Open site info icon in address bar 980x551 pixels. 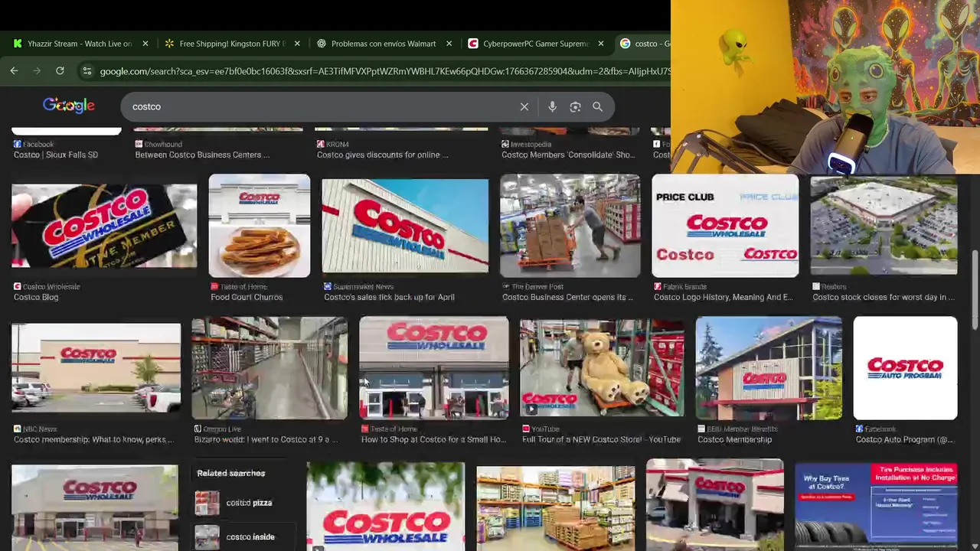click(87, 71)
